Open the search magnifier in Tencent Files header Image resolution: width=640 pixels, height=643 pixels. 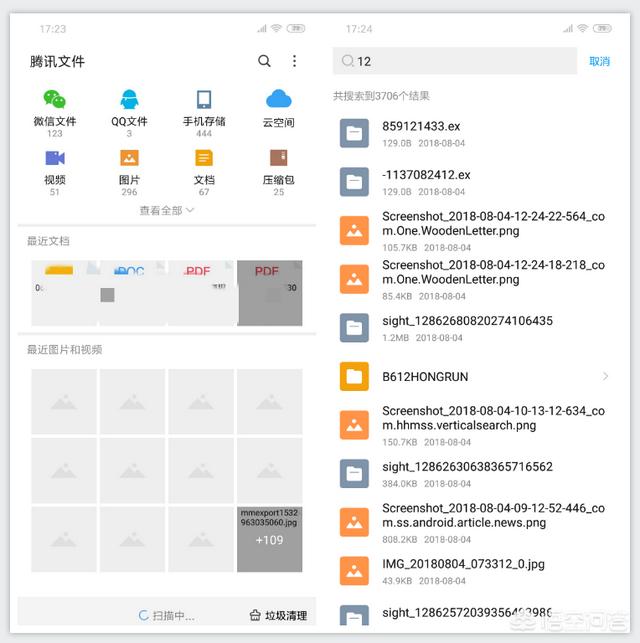click(x=264, y=61)
